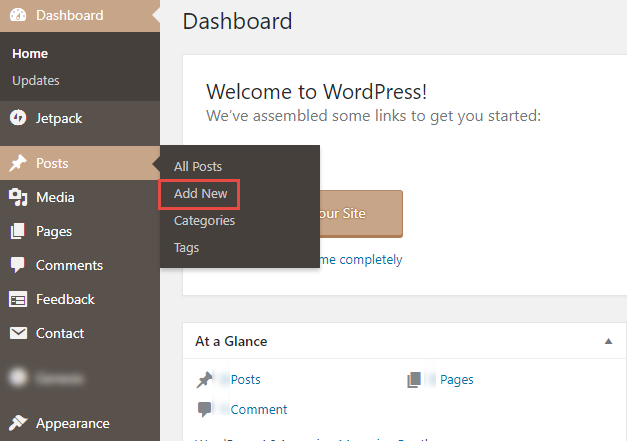Click the Dashboard gauge icon

[18, 15]
